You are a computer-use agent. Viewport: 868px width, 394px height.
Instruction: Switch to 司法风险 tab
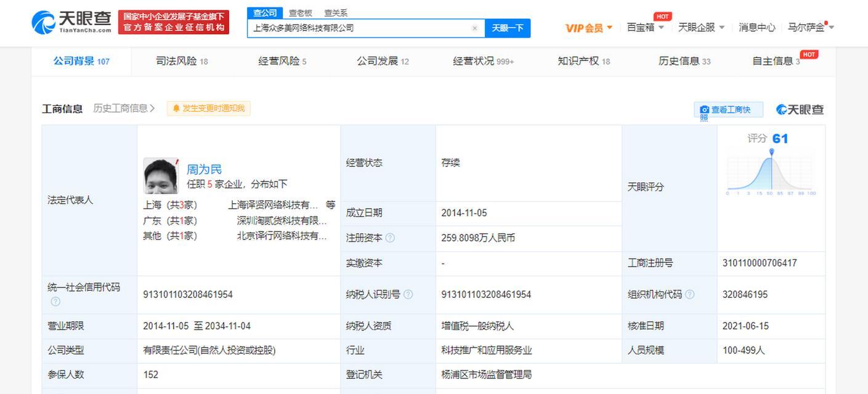click(182, 61)
